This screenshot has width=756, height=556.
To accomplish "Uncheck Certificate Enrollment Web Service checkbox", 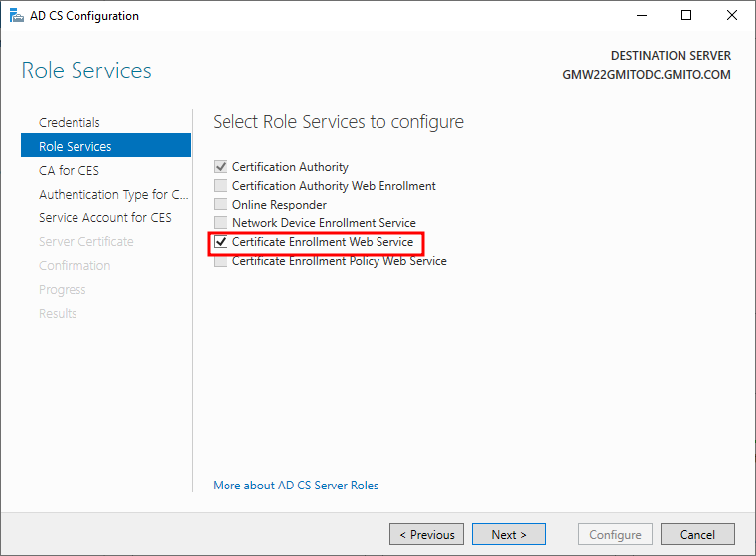I will point(221,242).
